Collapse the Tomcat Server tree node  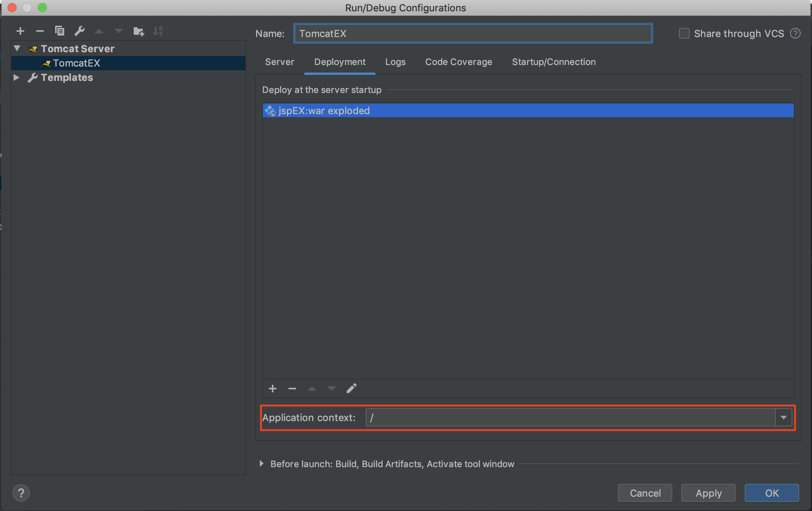pos(17,48)
